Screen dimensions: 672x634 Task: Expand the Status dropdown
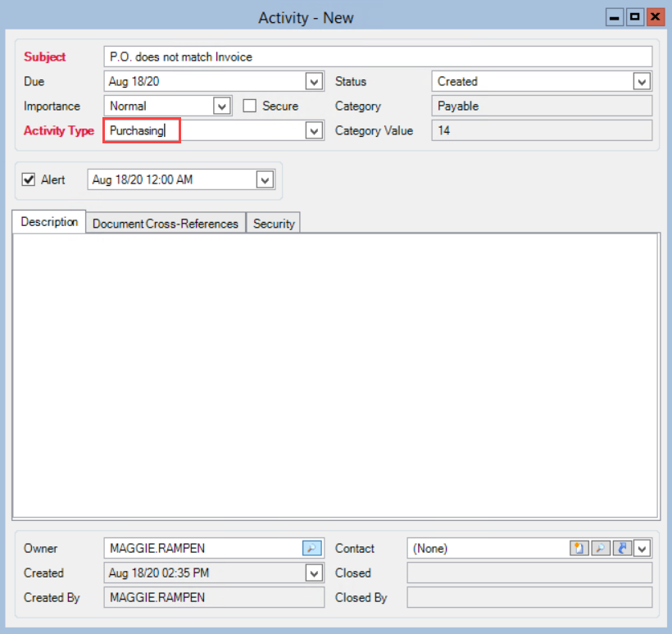click(642, 81)
